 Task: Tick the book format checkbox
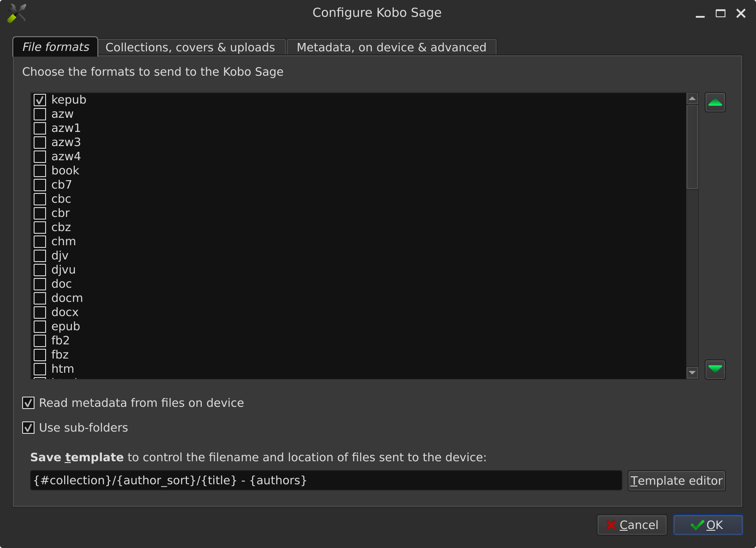(x=40, y=171)
